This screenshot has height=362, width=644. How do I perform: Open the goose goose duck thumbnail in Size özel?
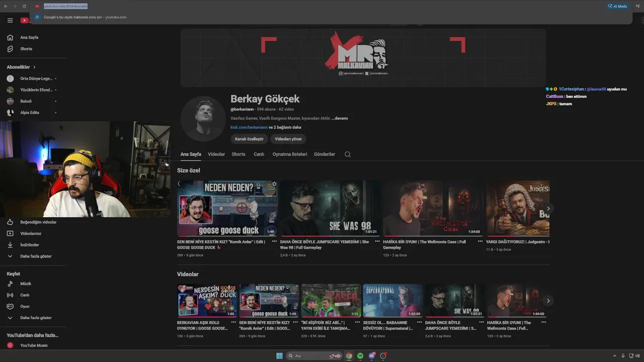pyautogui.click(x=227, y=208)
